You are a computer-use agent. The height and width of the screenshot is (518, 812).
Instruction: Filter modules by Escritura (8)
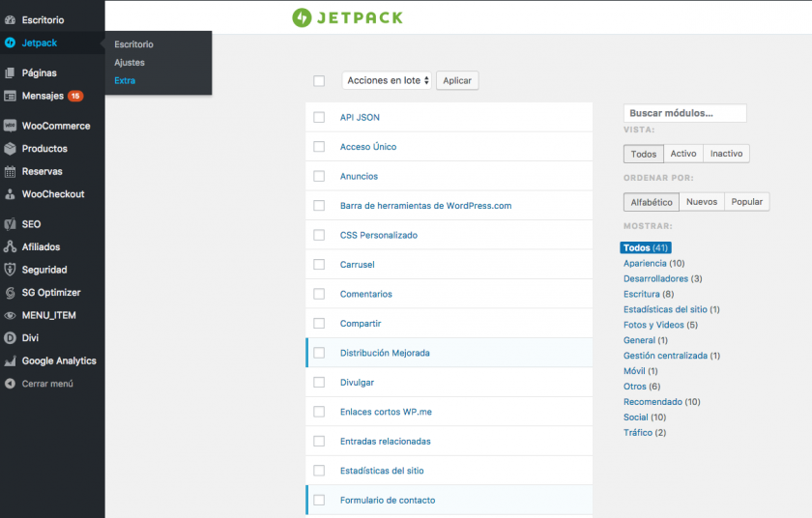(x=649, y=294)
